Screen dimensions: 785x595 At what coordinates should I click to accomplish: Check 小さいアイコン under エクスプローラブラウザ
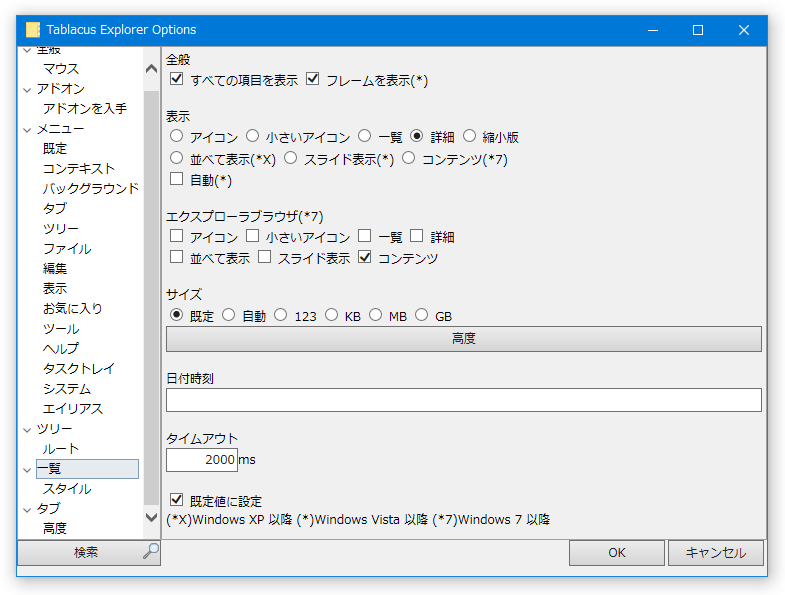coord(252,235)
